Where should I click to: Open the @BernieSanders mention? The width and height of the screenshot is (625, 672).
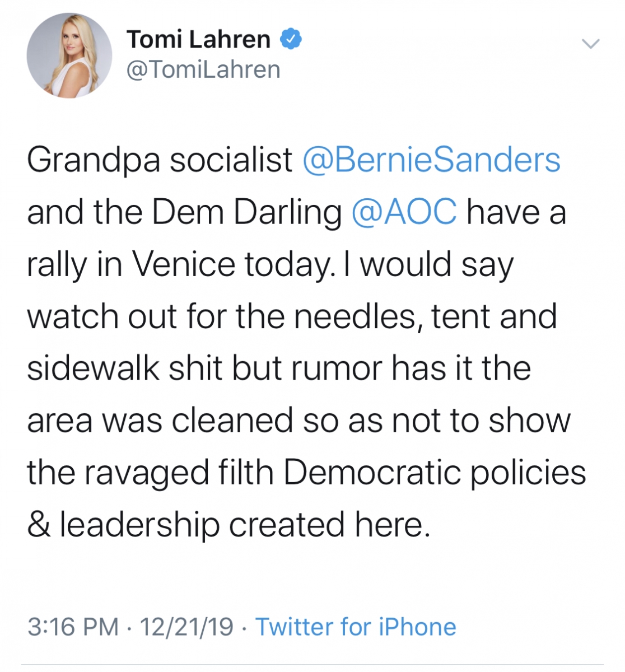431,160
